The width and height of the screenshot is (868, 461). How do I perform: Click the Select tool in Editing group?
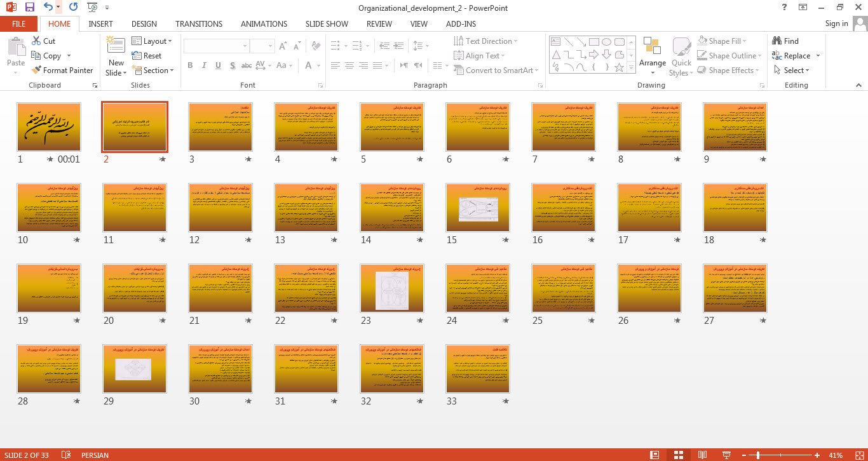(x=792, y=70)
